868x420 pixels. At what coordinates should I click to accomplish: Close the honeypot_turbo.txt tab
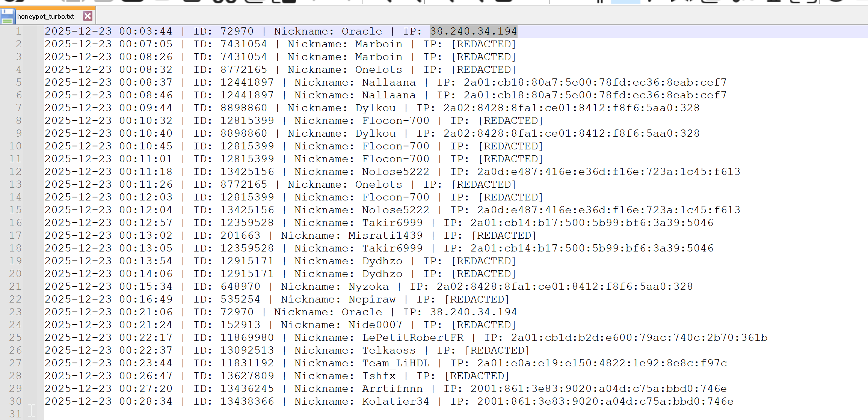[88, 16]
